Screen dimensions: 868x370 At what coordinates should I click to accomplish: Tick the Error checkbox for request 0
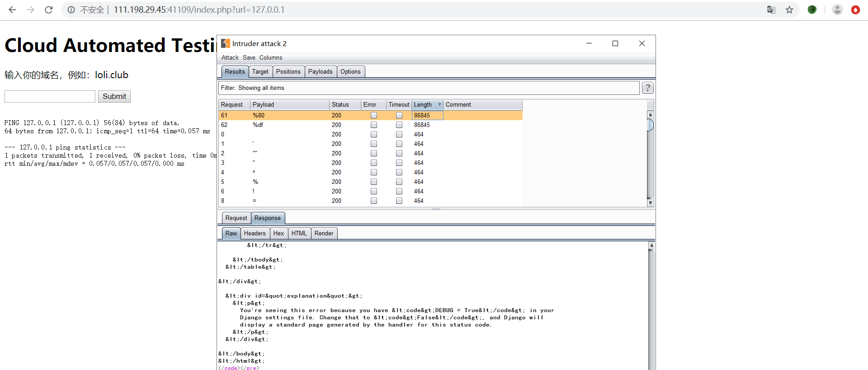[374, 134]
